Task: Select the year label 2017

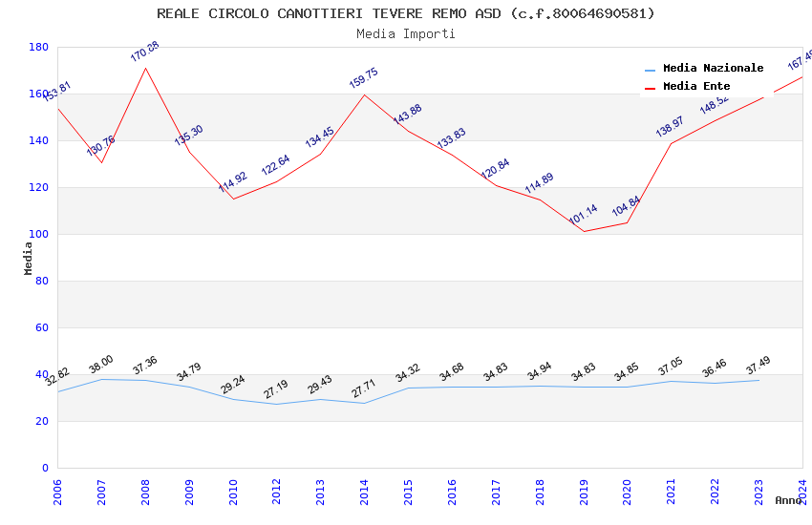Action: point(496,492)
